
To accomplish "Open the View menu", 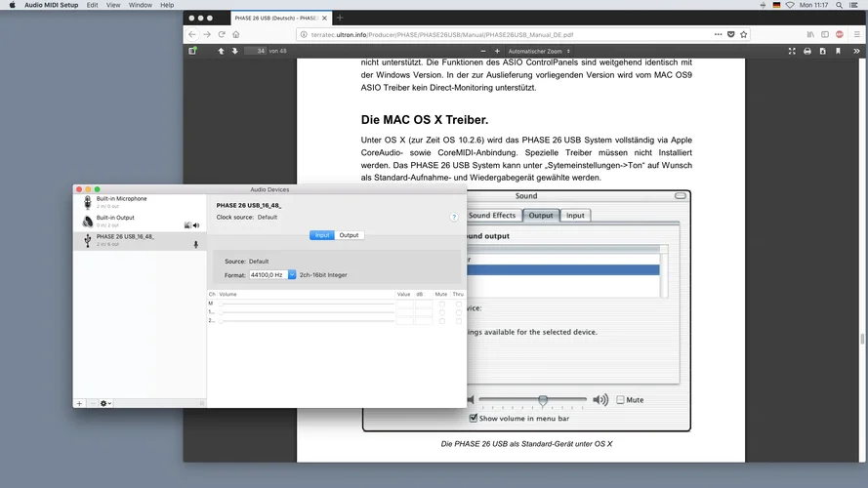I will click(113, 5).
